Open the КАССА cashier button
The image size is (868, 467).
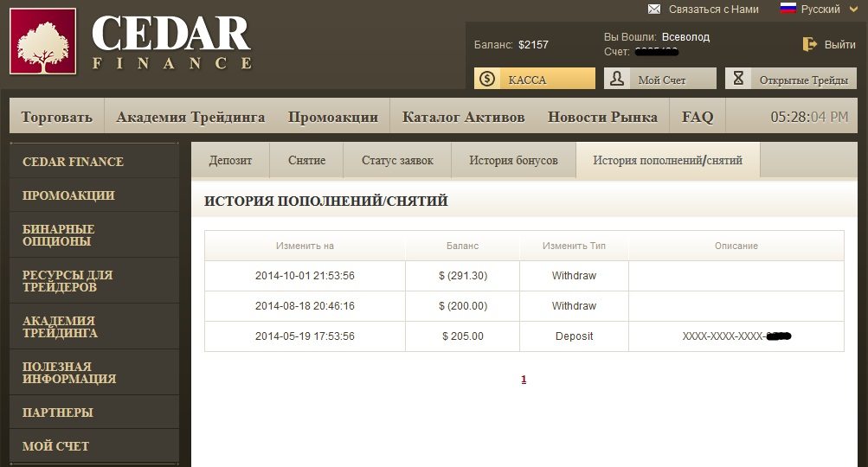(x=535, y=79)
